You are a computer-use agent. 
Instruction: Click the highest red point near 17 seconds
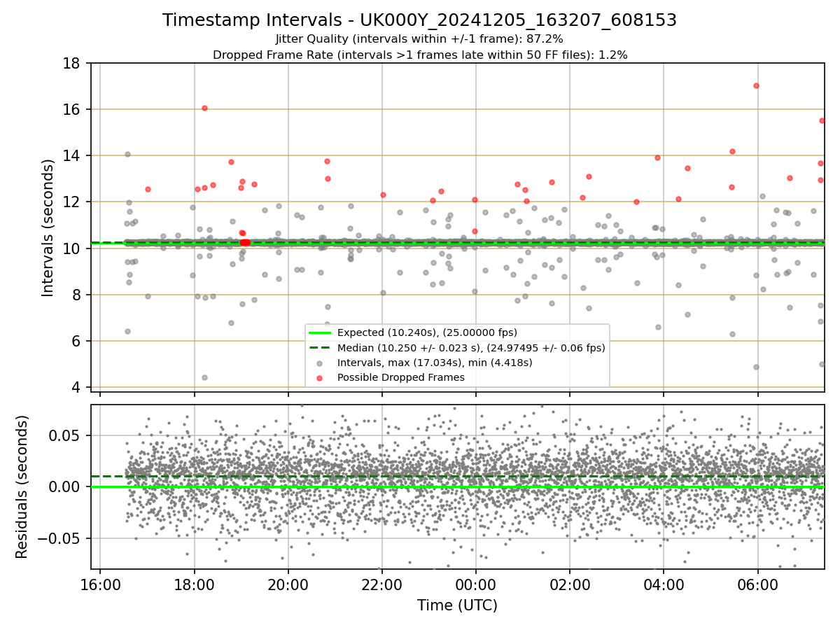(x=756, y=85)
